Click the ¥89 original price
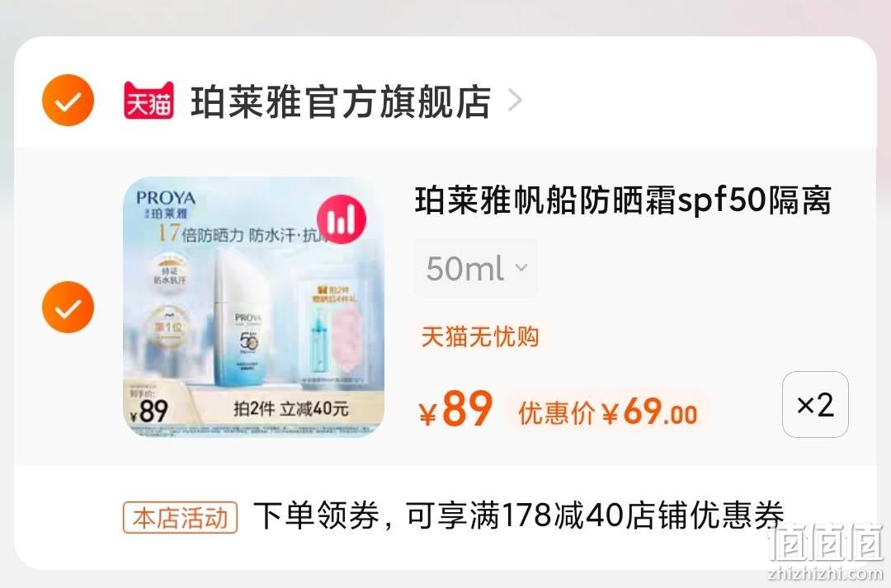The height and width of the screenshot is (588, 891). tap(455, 408)
